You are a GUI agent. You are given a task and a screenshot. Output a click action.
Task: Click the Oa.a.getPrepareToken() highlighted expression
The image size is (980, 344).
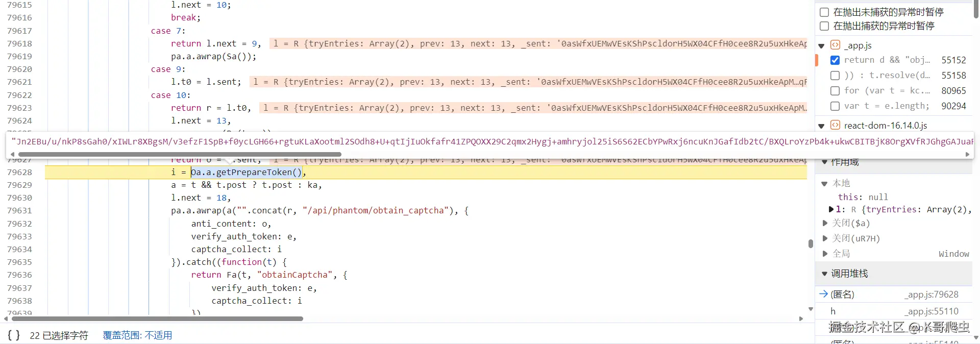point(247,173)
